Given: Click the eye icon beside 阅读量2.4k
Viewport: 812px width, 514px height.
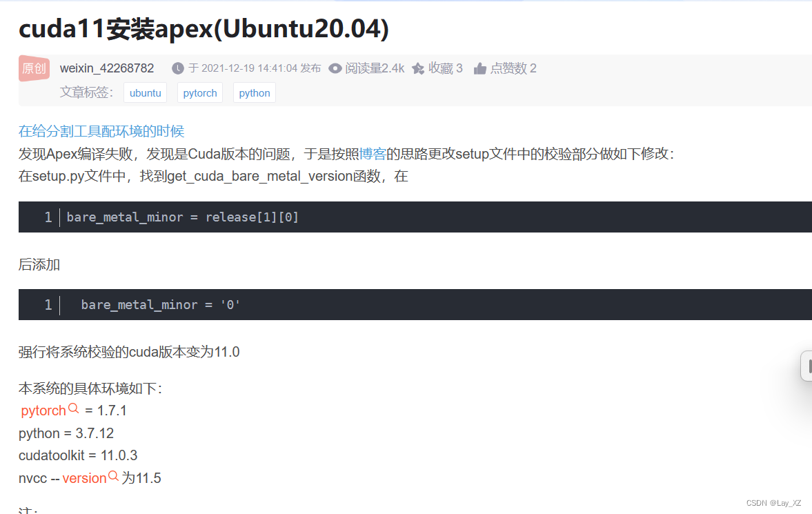Looking at the screenshot, I should click(335, 68).
